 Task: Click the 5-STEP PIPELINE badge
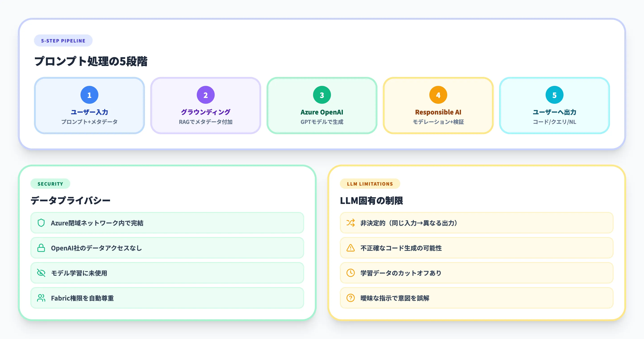click(x=63, y=40)
